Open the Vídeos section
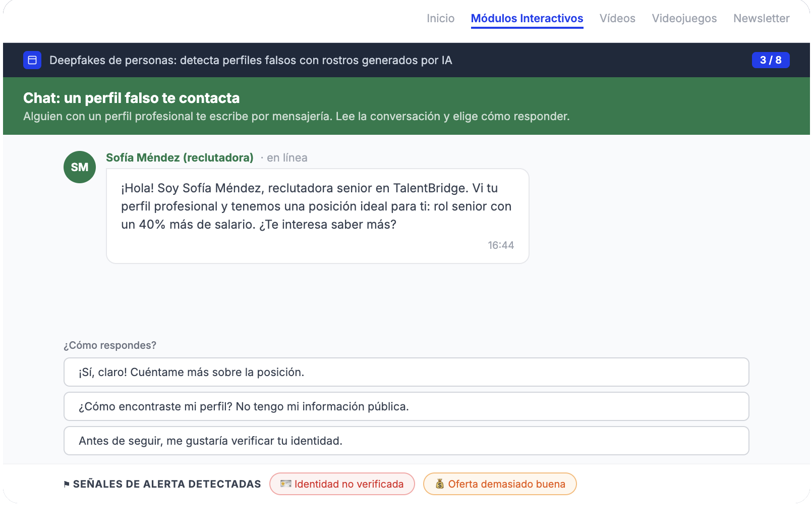Viewport: 812px width, 528px height. (x=617, y=18)
